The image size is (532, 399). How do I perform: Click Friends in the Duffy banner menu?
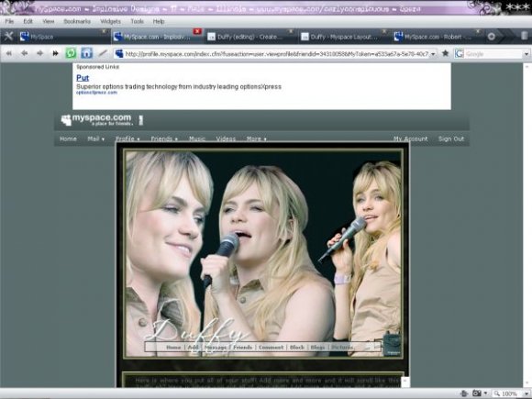[242, 347]
